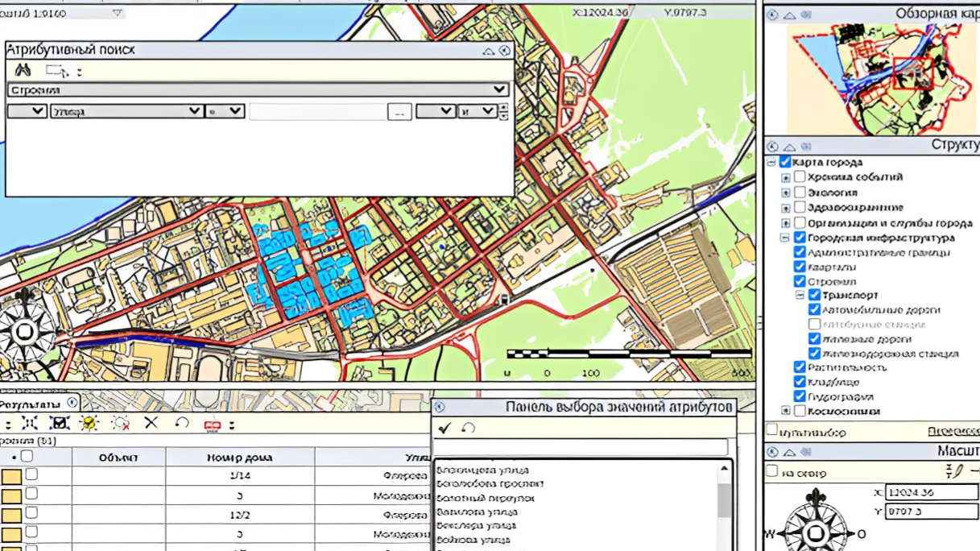Click the X coordinate input field

(931, 492)
